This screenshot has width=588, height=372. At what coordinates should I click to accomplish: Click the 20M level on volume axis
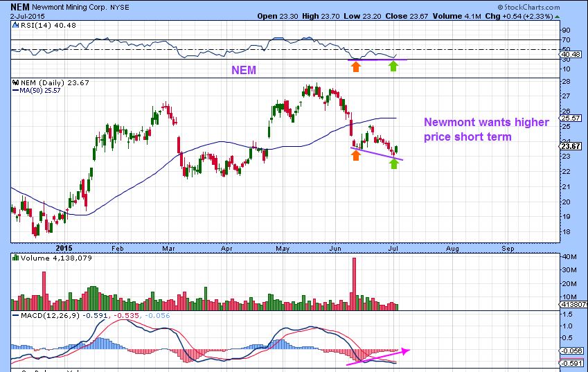click(x=569, y=283)
